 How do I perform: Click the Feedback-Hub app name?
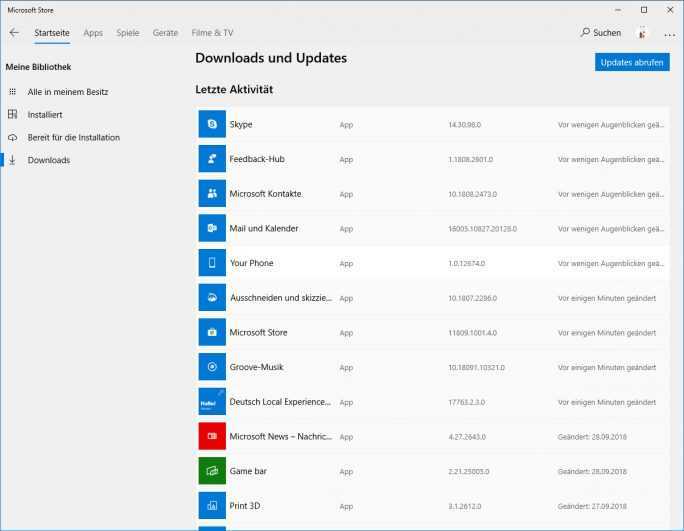(257, 159)
